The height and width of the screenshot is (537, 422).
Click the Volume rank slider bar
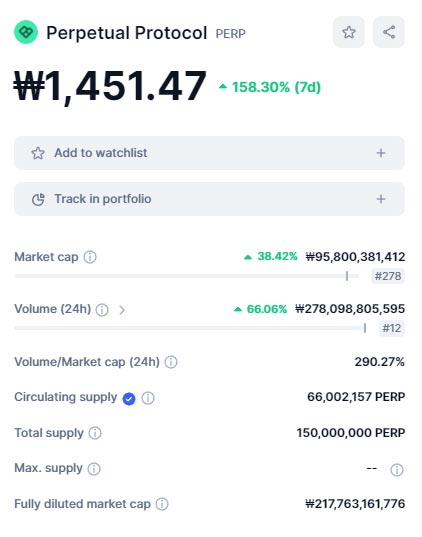(190, 328)
